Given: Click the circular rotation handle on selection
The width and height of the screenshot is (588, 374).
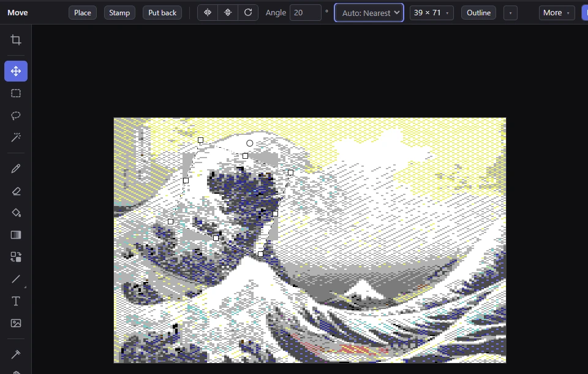Looking at the screenshot, I should coord(250,143).
